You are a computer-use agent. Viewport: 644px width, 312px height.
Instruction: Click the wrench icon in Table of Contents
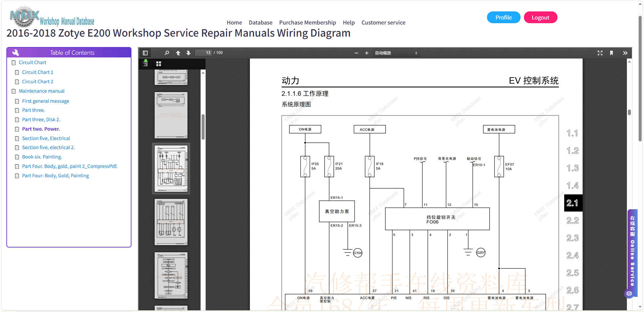15,52
